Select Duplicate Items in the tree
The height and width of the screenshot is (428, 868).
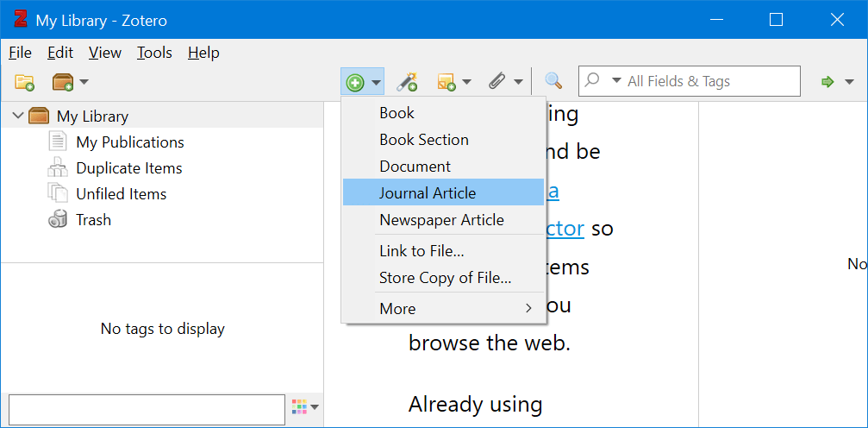(129, 168)
